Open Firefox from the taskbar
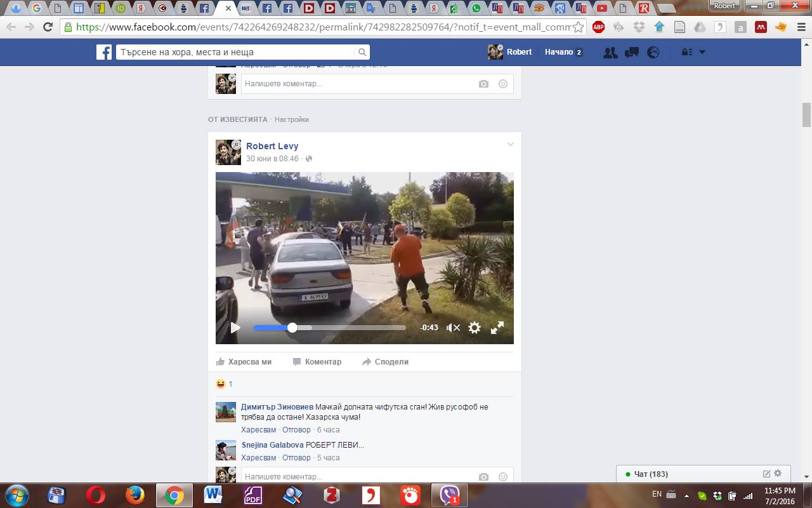The width and height of the screenshot is (812, 508). 134,495
